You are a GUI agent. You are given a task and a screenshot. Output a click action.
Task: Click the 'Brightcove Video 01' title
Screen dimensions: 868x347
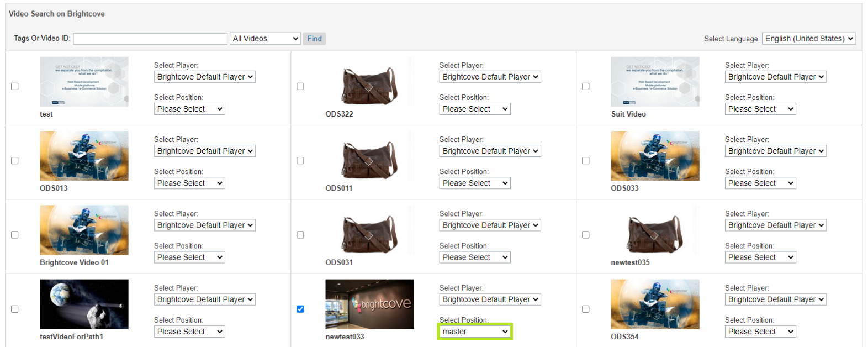(x=74, y=262)
